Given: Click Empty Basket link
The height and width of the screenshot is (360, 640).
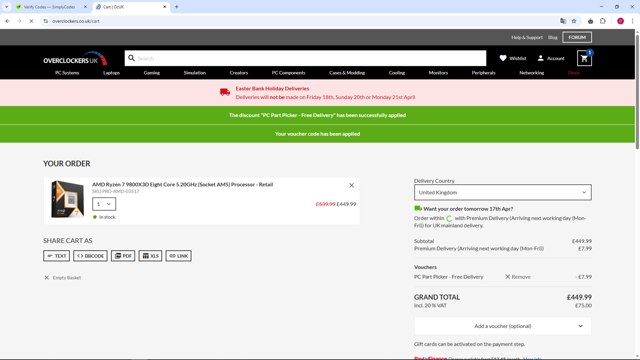Looking at the screenshot, I should (x=62, y=278).
